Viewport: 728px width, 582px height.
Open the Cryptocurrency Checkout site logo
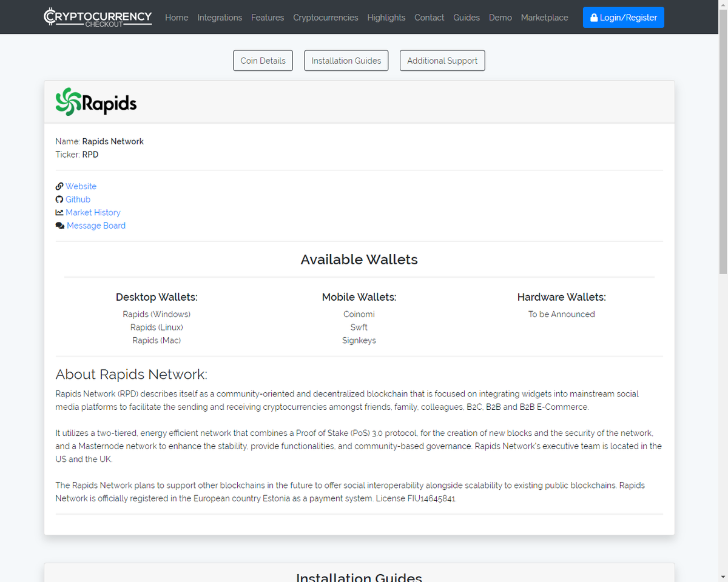[97, 17]
